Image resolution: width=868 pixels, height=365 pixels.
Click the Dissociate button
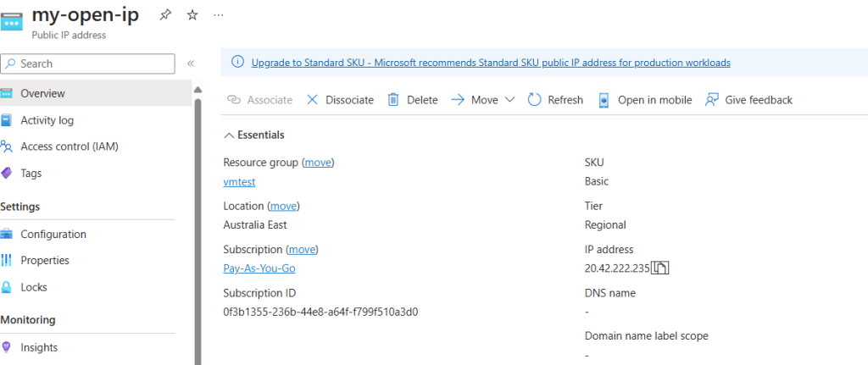point(340,100)
